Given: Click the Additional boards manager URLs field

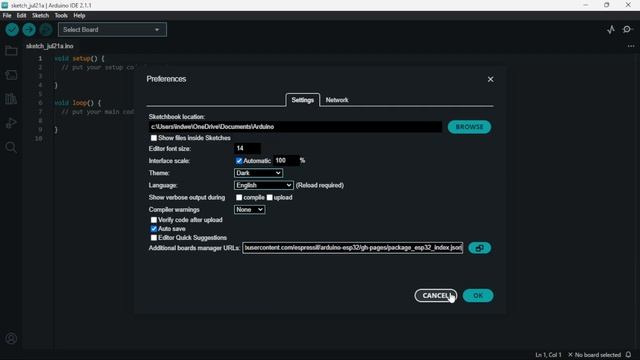Looking at the screenshot, I should click(x=353, y=248).
